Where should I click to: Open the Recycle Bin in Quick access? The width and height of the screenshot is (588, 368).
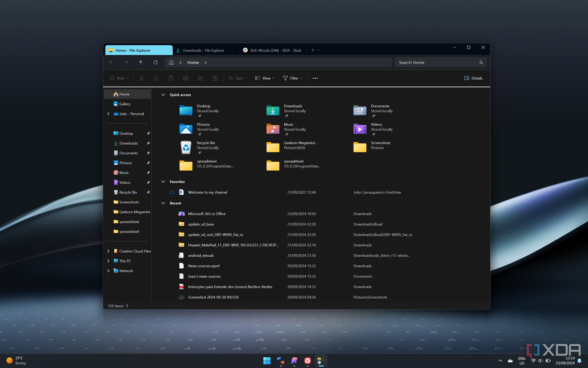pos(199,147)
